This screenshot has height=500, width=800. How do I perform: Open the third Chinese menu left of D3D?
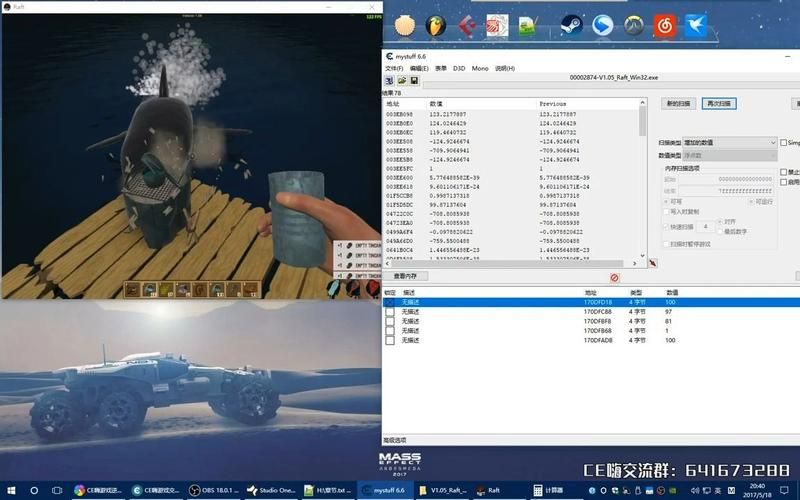tap(441, 68)
